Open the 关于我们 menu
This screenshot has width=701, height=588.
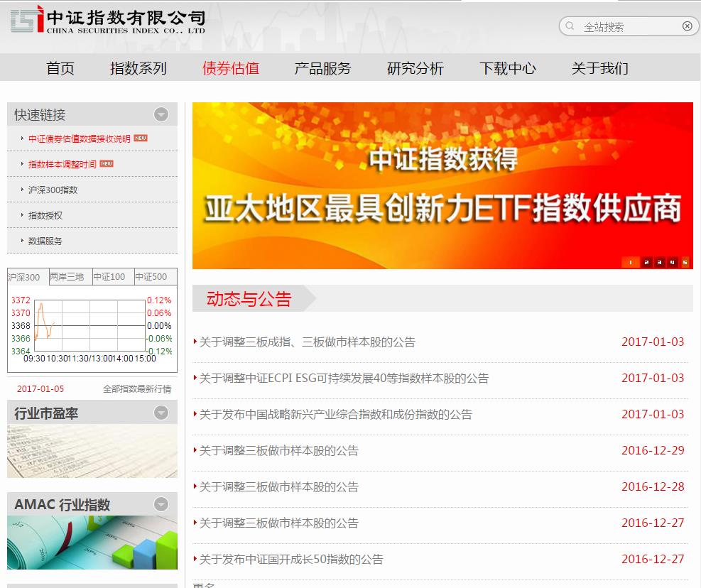(x=600, y=68)
